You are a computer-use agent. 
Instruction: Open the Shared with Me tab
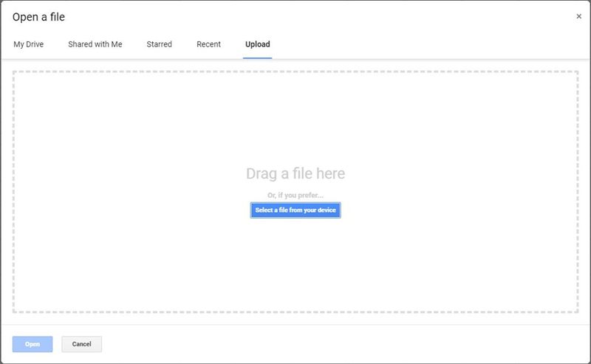(95, 44)
